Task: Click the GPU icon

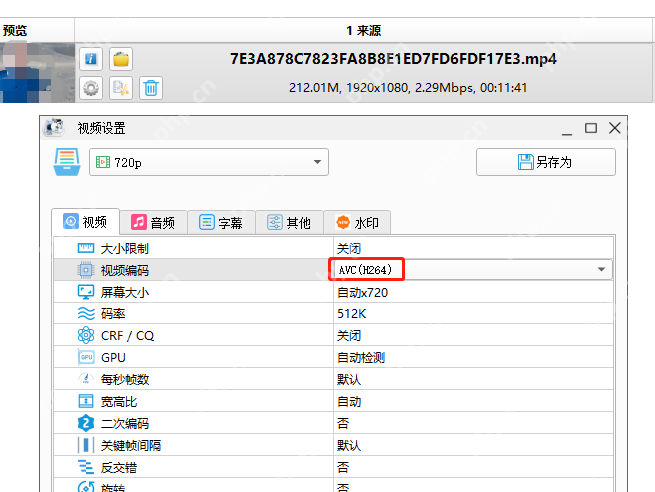Action: 86,357
